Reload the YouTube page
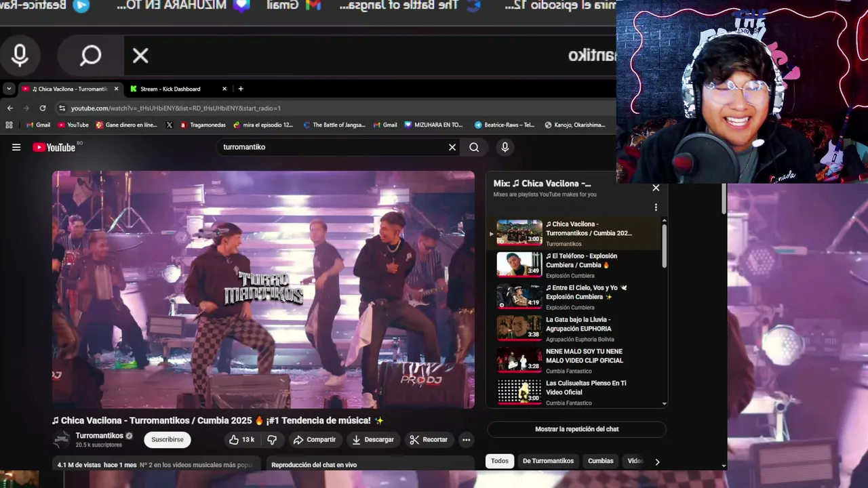This screenshot has width=868, height=488. 43,108
